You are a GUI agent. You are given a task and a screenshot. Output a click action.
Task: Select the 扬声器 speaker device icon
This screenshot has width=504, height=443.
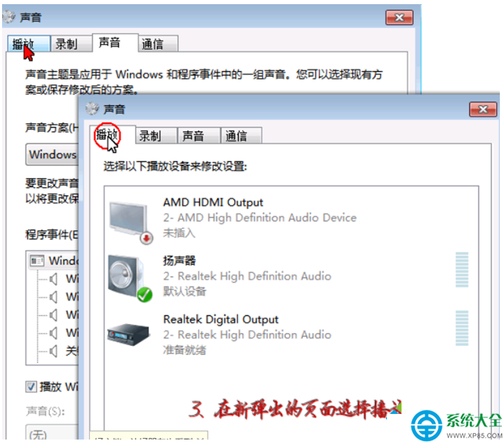(130, 278)
